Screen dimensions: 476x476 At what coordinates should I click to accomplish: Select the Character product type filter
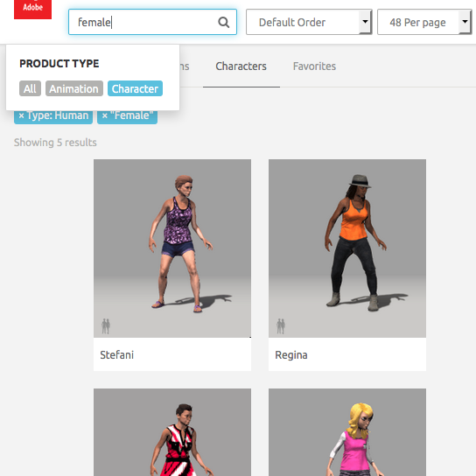click(135, 88)
